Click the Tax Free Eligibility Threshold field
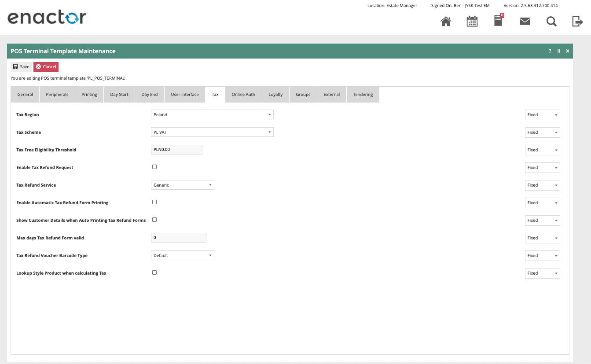 pos(176,150)
